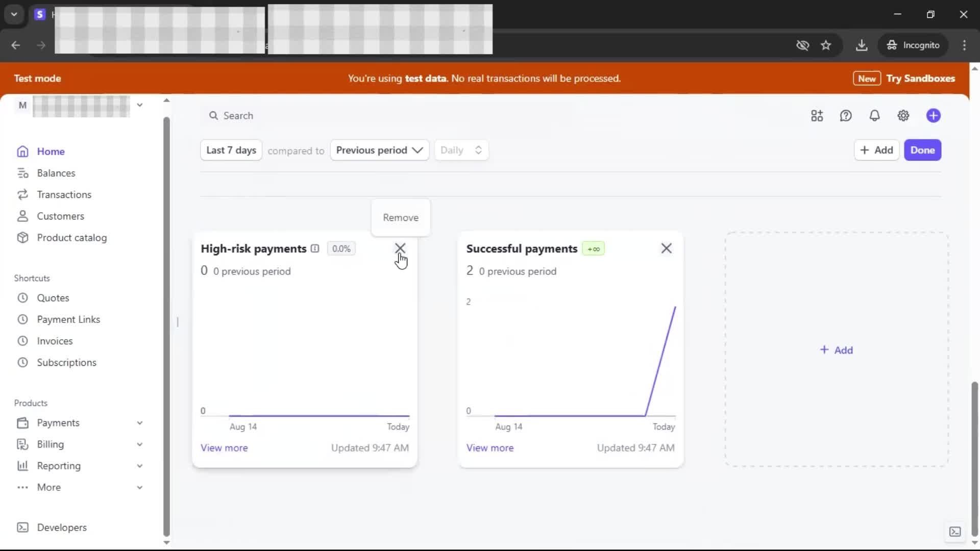The height and width of the screenshot is (551, 980).
Task: Click the Done button
Action: pos(922,150)
